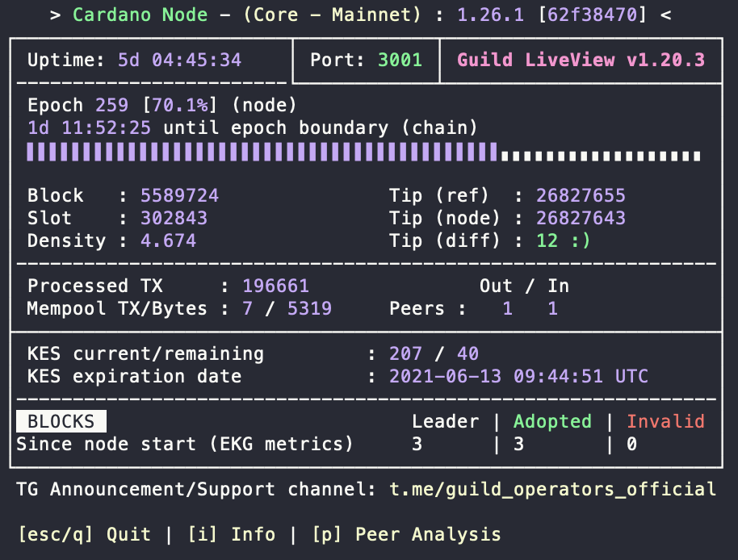
Task: Click the In peers count
Action: 552,308
